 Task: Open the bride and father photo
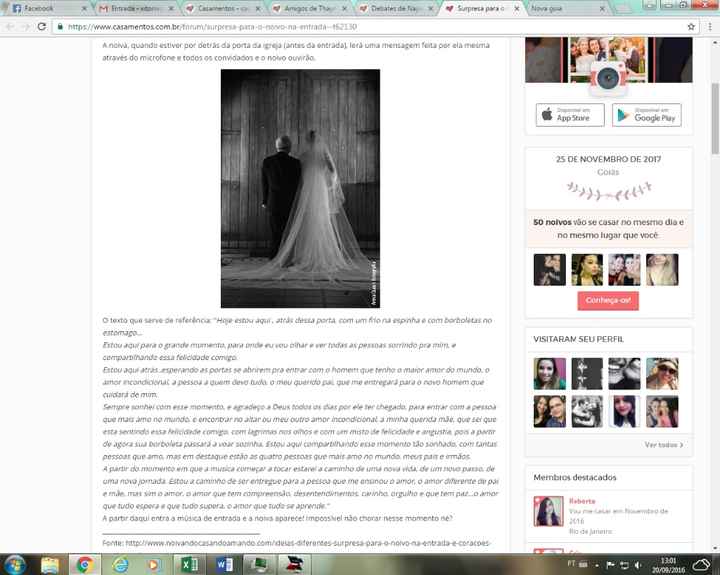300,188
